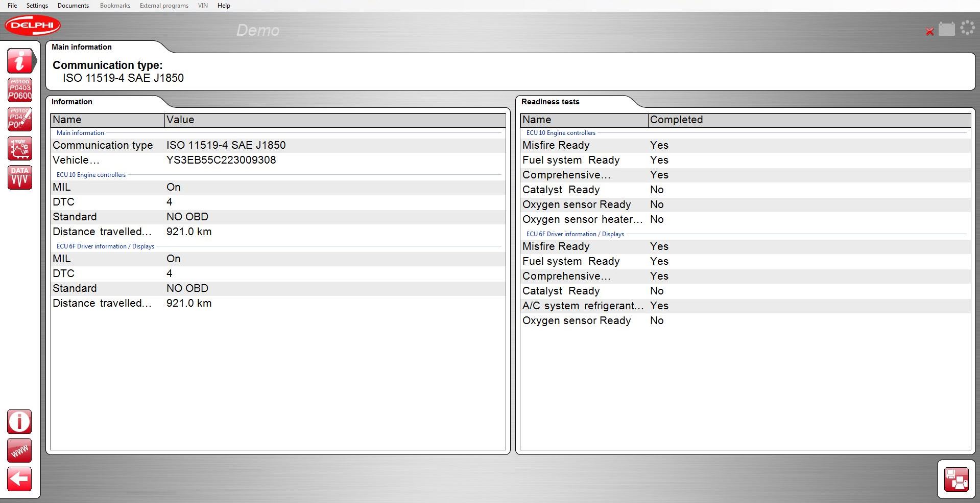The height and width of the screenshot is (503, 980).
Task: Open the WWW web link icon
Action: click(x=20, y=450)
